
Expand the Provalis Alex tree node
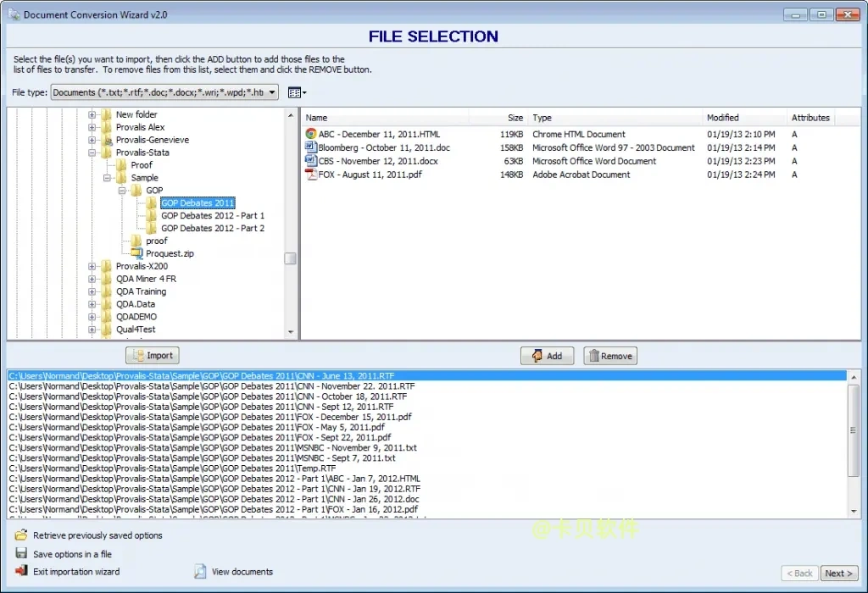(x=92, y=127)
